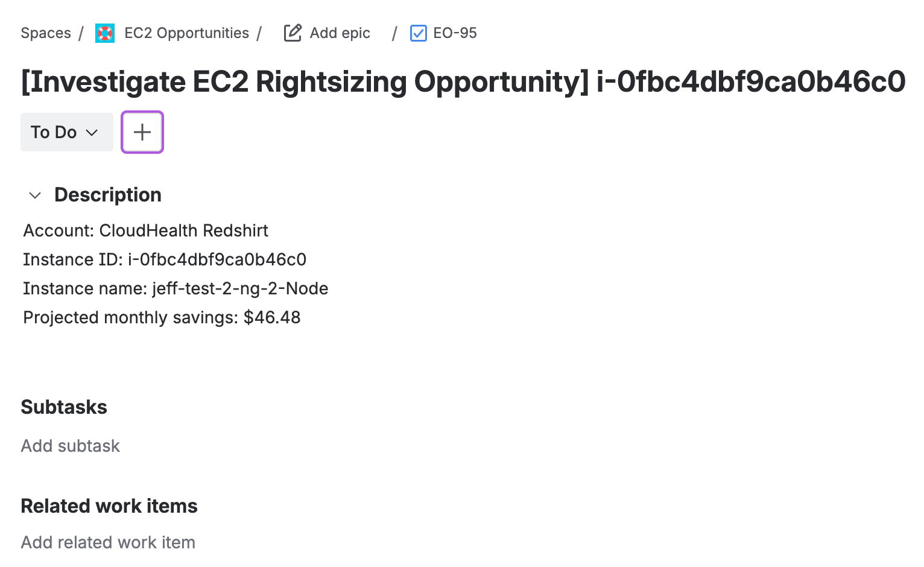Click Add subtask
This screenshot has width=924, height=567.
(x=70, y=446)
